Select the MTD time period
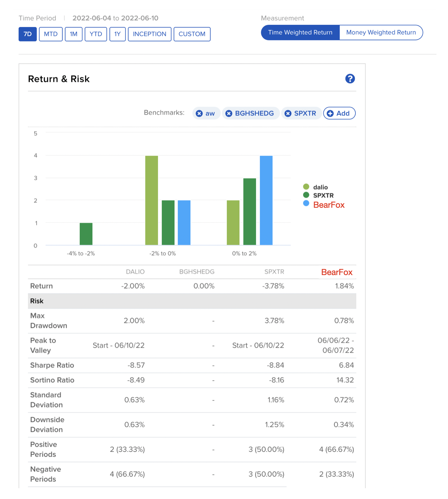The width and height of the screenshot is (448, 499). (51, 34)
